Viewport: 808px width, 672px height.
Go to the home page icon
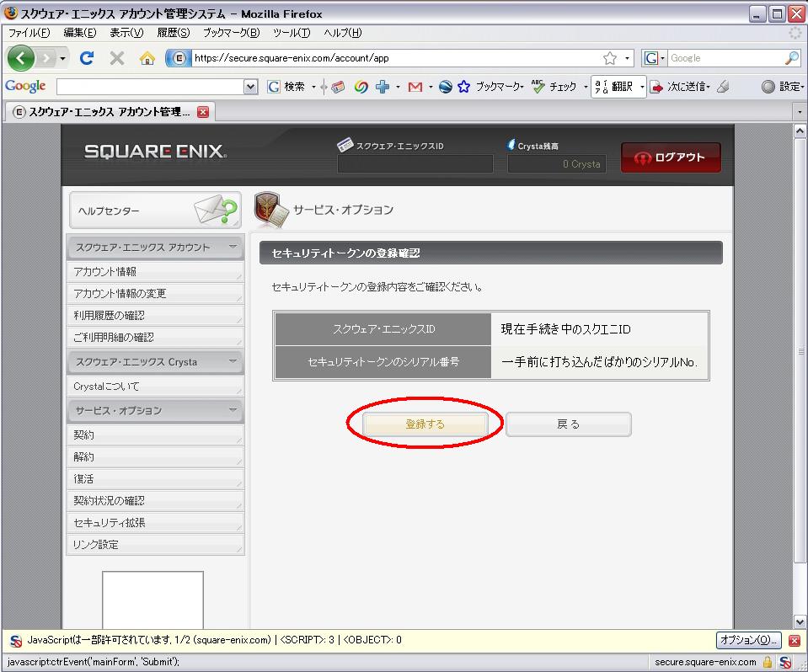point(147,58)
